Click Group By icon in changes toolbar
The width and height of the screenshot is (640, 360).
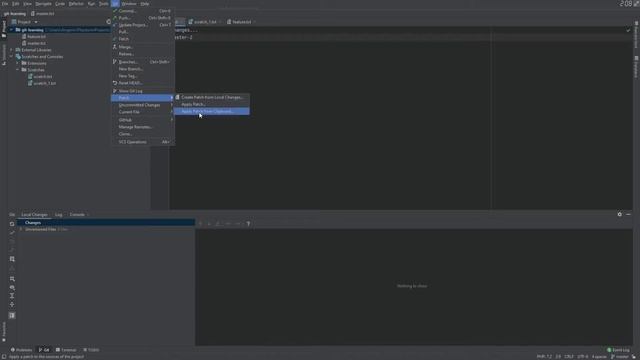pos(12,279)
